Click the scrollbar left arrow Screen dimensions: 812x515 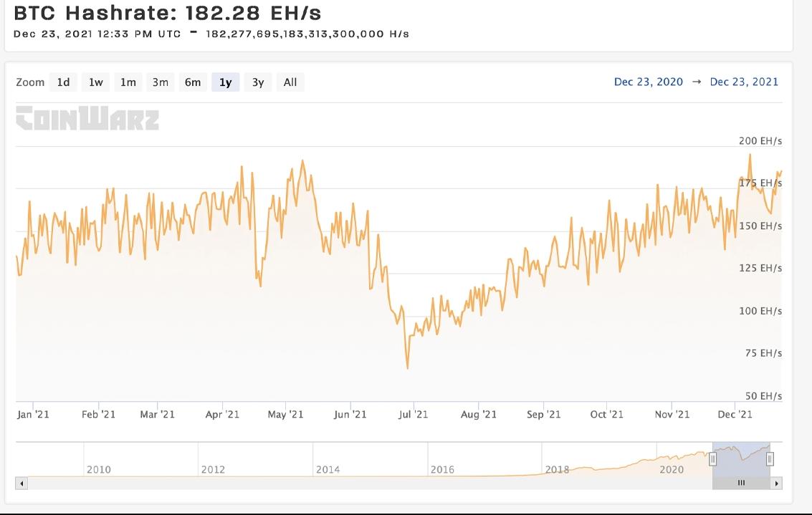22,483
